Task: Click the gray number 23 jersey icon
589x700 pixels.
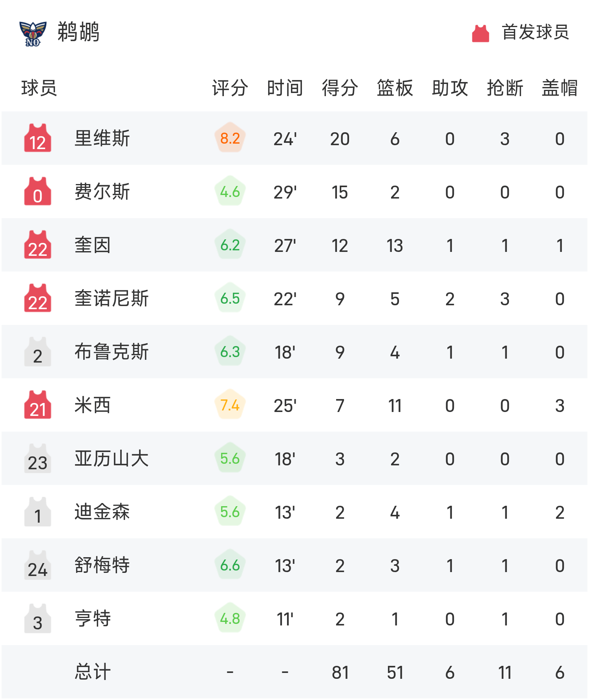Action: (38, 458)
